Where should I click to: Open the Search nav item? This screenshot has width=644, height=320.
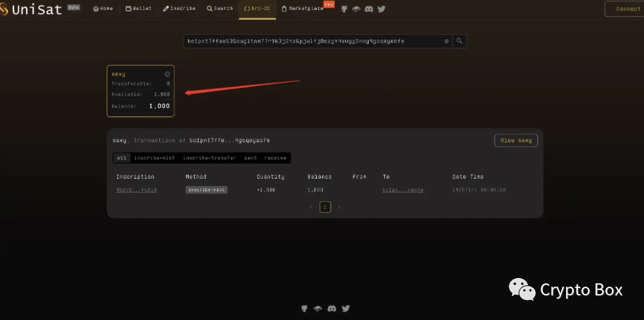click(x=220, y=9)
